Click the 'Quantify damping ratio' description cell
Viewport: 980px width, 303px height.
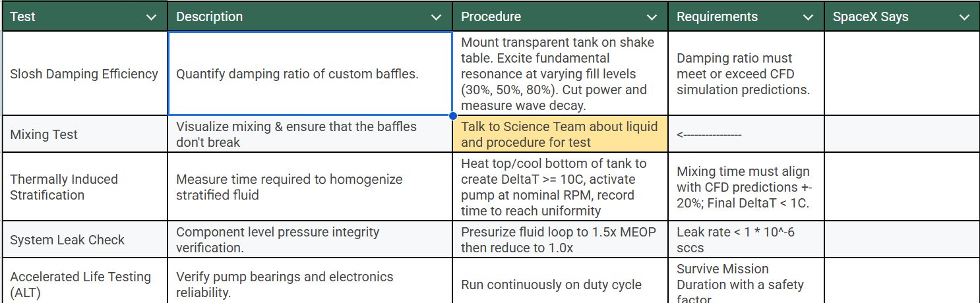click(310, 74)
